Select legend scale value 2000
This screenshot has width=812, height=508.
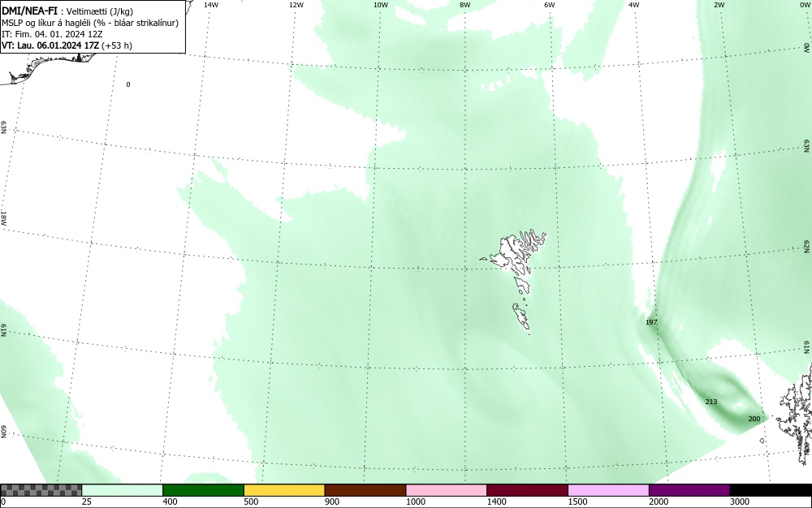pyautogui.click(x=659, y=502)
